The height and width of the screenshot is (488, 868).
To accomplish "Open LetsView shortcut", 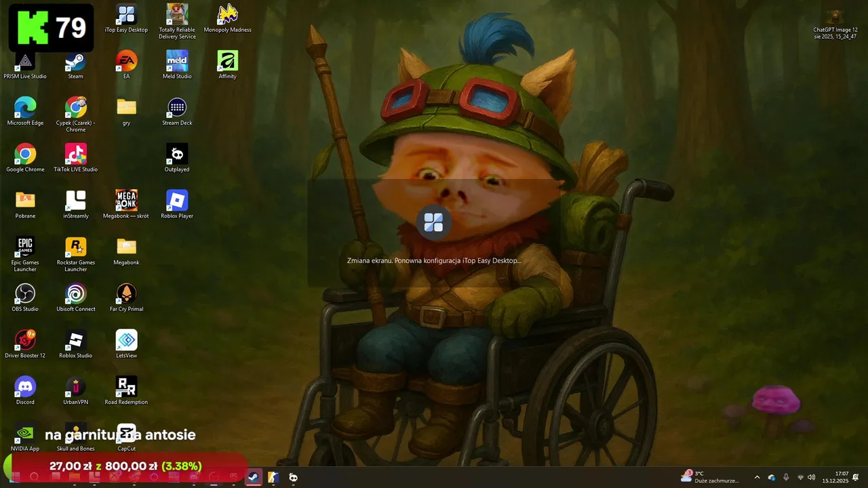I will pyautogui.click(x=126, y=344).
